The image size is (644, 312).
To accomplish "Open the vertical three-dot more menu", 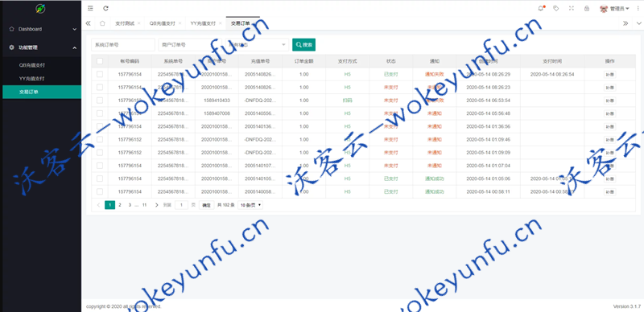I will point(638,8).
